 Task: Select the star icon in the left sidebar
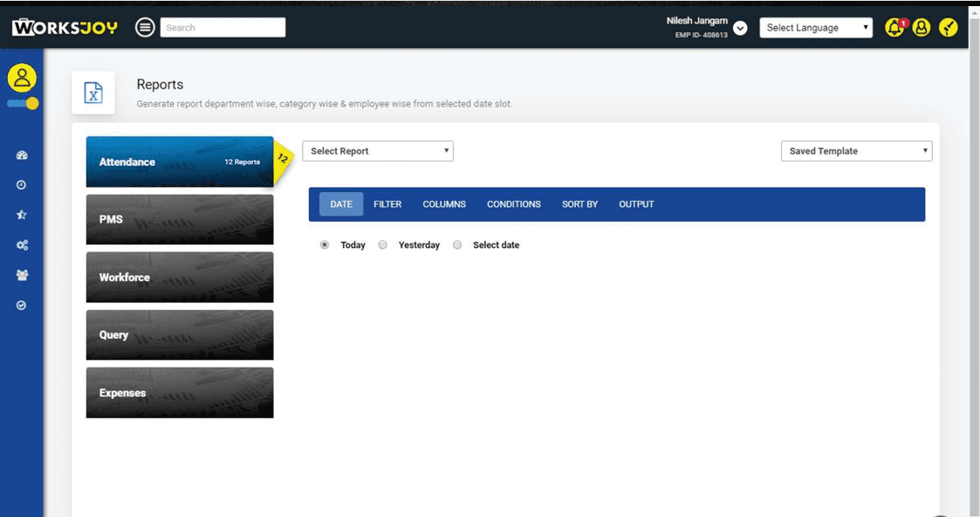click(x=22, y=215)
